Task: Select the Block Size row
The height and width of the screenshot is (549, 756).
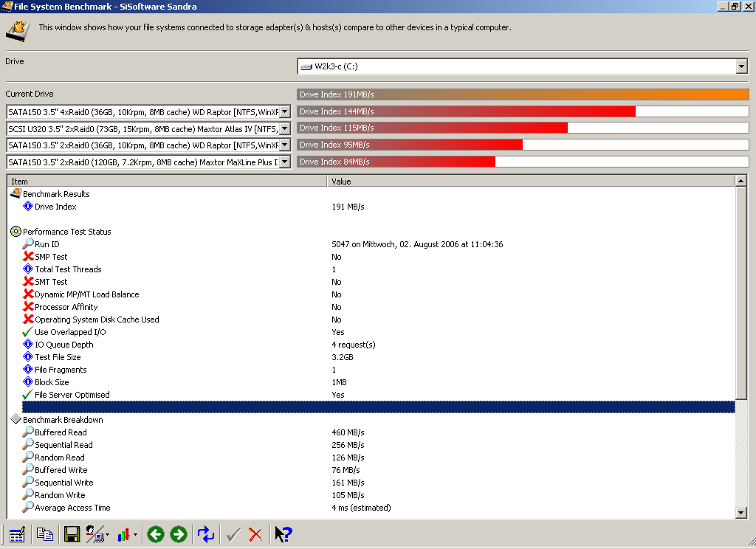Action: coord(371,381)
